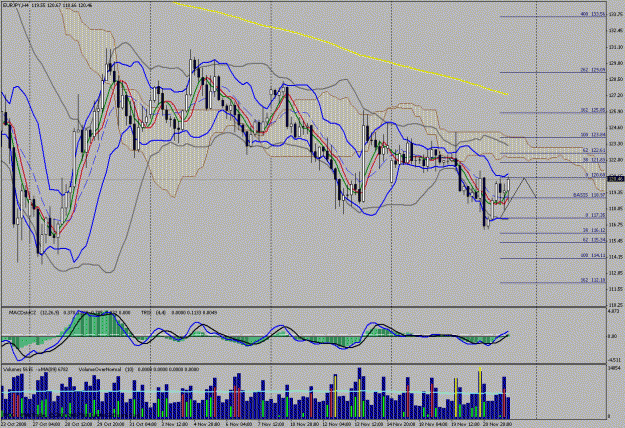625x428 pixels.
Task: Click the 7 Nov 12:00 time label
Action: 271,424
